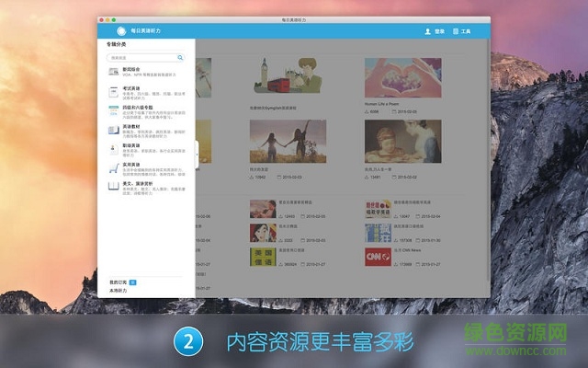The image size is (588, 368).
Task: Click the blue badge next to 我的订阅
Action: 132,282
